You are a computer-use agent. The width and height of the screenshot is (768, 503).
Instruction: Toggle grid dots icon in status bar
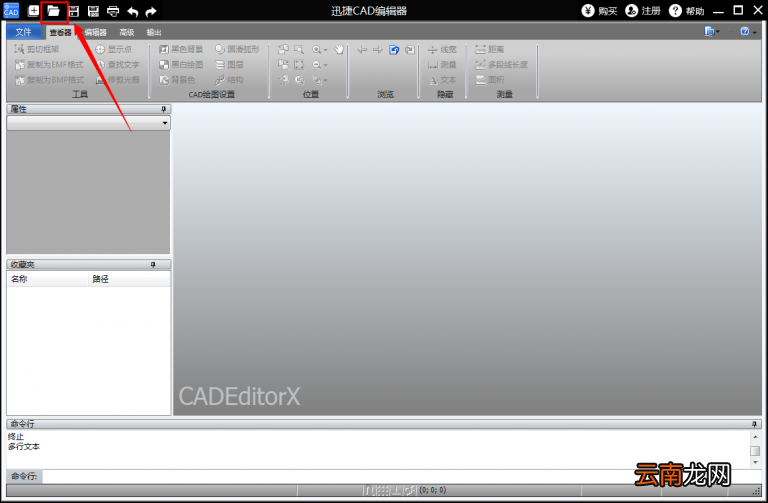point(384,490)
